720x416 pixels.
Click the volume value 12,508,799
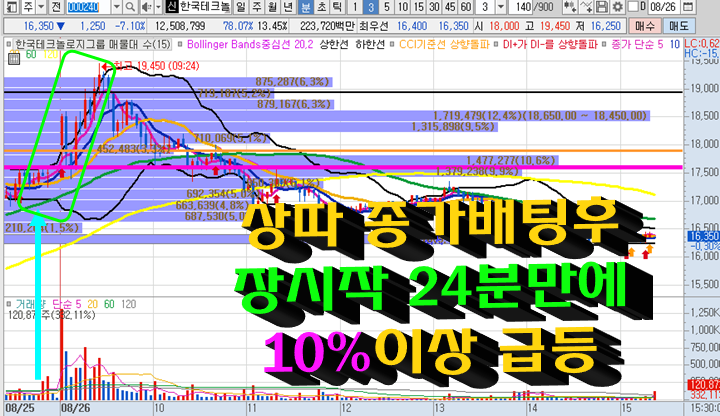tap(180, 26)
